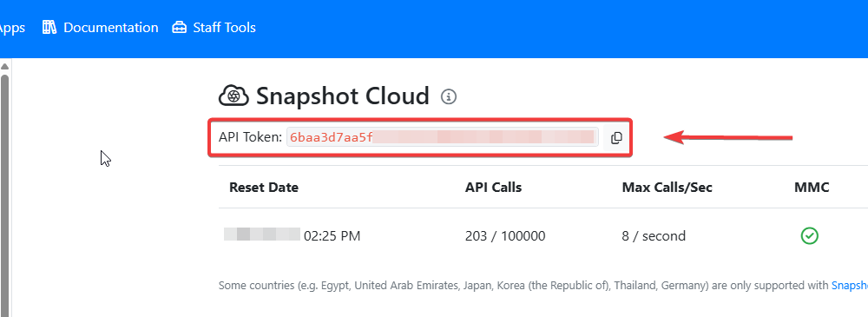Click the scrollbar up arrow at left

4,67
